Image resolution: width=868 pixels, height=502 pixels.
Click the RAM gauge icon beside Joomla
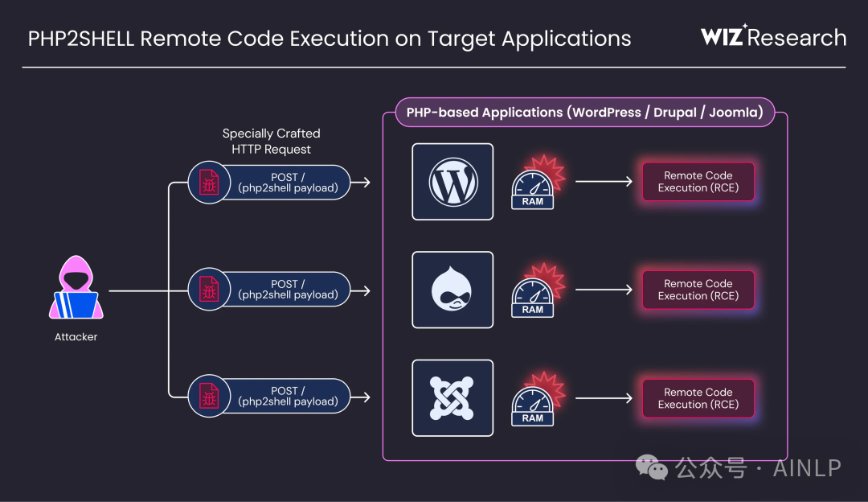537,399
